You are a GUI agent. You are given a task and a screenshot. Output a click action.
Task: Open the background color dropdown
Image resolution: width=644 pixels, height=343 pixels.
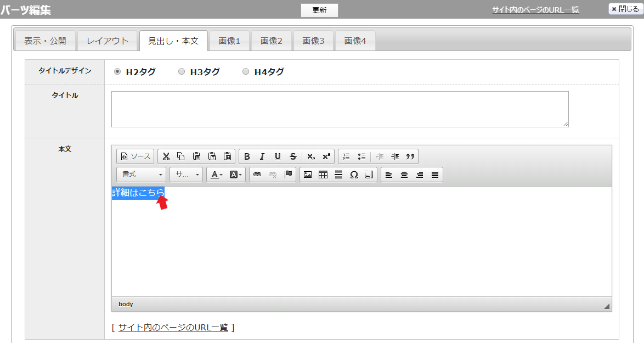236,175
